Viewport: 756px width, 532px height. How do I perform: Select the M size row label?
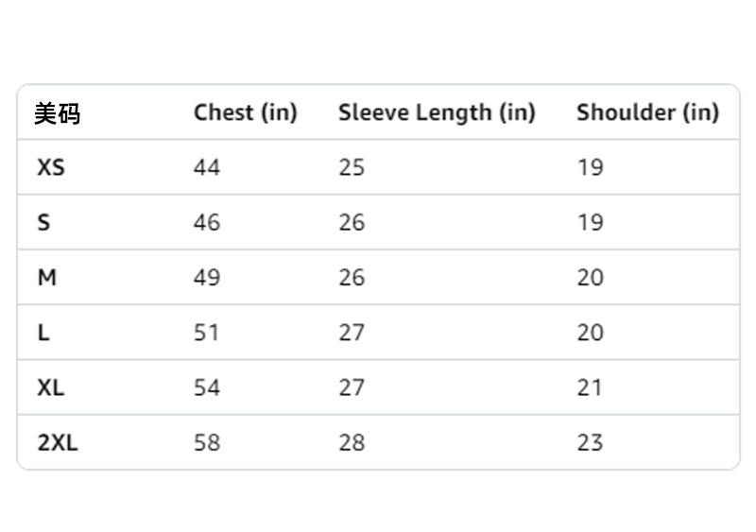47,278
